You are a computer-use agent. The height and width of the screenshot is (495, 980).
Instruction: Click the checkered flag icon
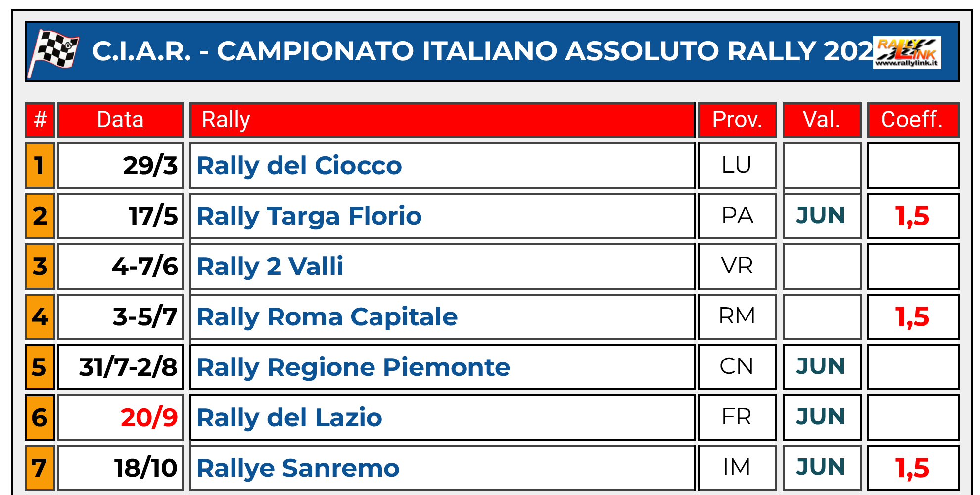(54, 52)
